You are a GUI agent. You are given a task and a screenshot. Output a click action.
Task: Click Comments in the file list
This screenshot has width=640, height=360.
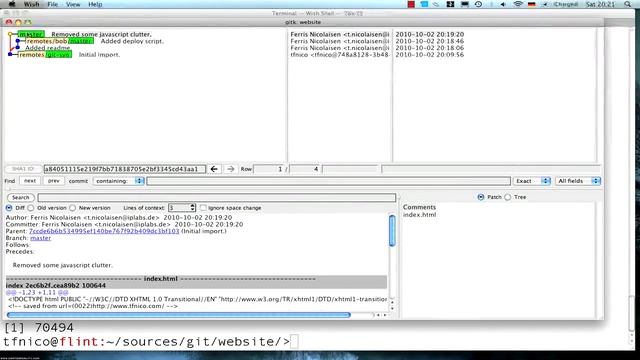click(419, 207)
